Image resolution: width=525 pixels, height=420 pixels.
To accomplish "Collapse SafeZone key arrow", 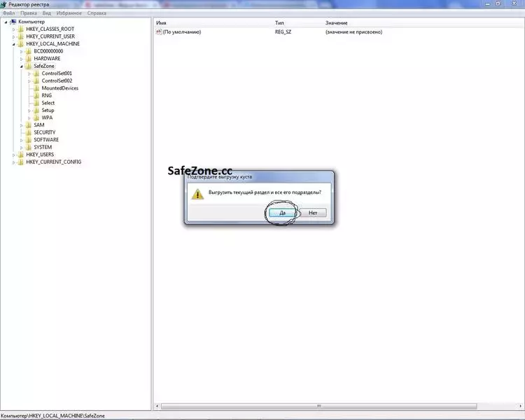I will coord(22,66).
